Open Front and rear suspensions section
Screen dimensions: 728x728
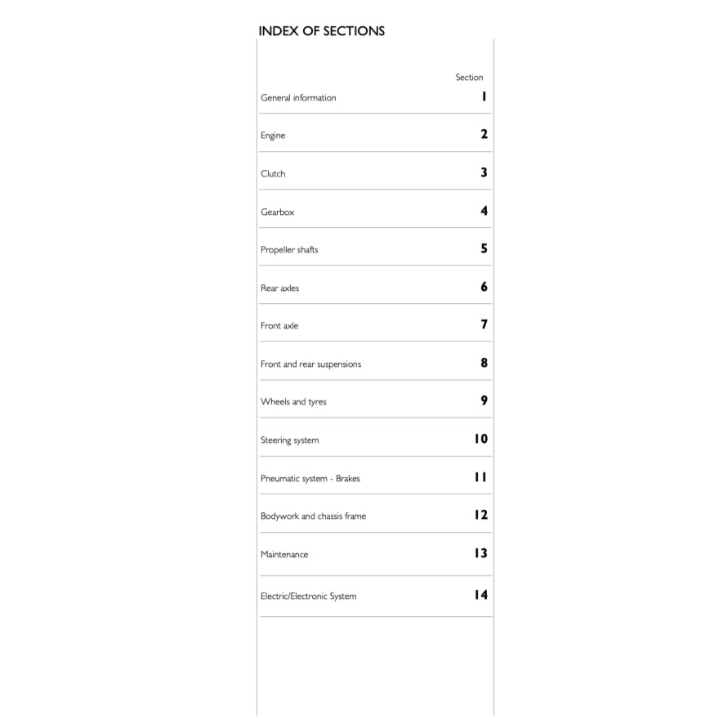point(310,364)
